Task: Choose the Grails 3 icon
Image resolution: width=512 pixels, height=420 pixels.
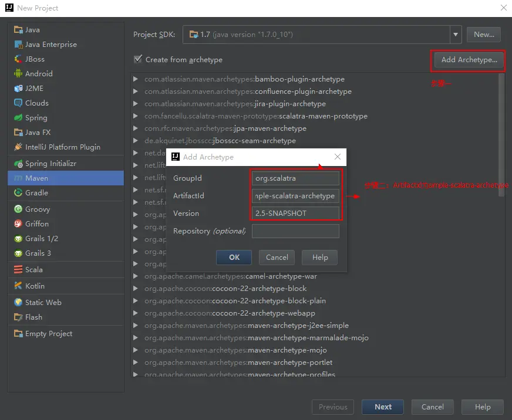Action: coord(18,253)
